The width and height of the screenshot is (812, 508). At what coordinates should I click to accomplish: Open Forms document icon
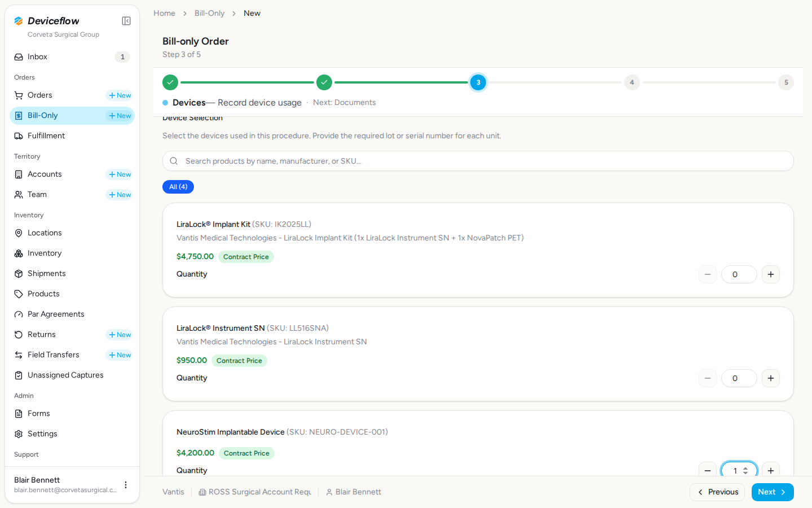pyautogui.click(x=19, y=414)
